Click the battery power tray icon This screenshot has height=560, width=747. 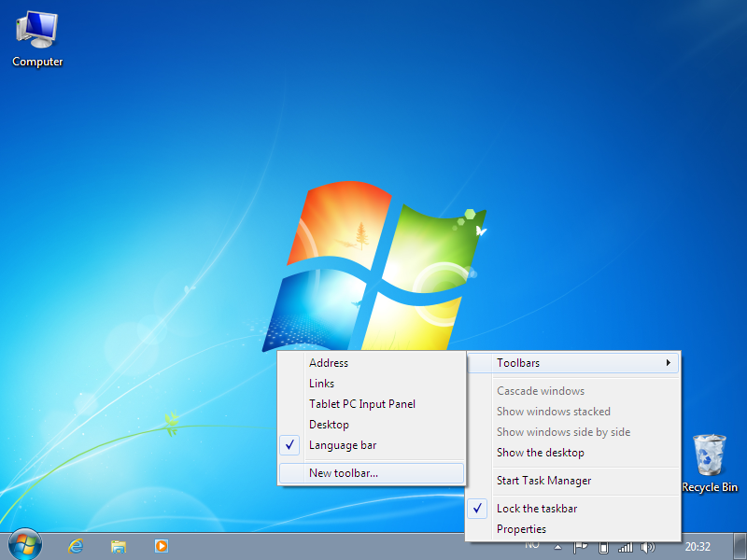coord(603,548)
